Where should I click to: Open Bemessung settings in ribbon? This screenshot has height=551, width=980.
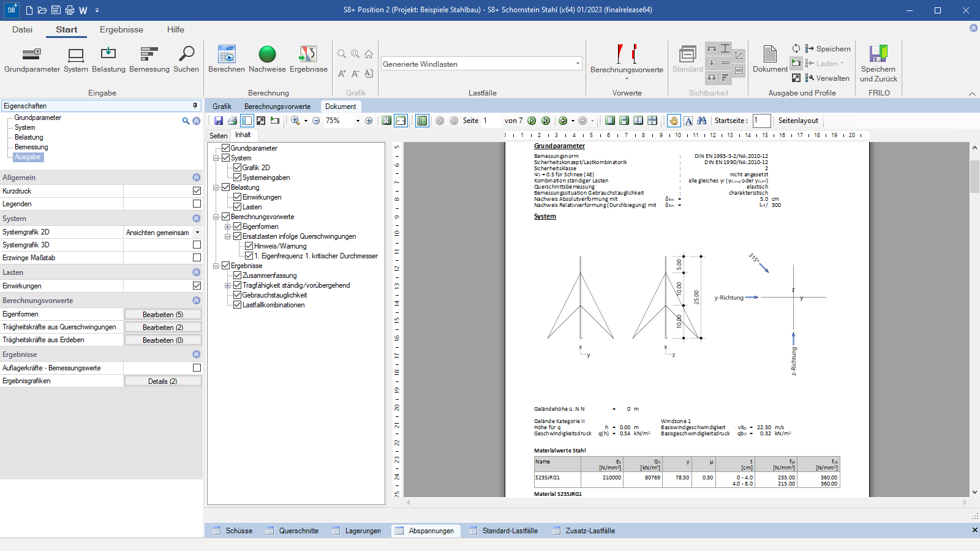pyautogui.click(x=149, y=59)
